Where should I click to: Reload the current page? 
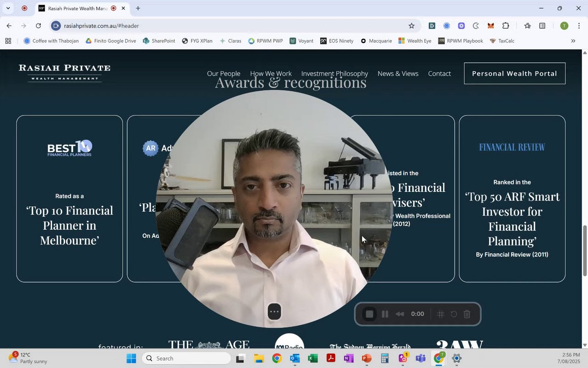(39, 26)
